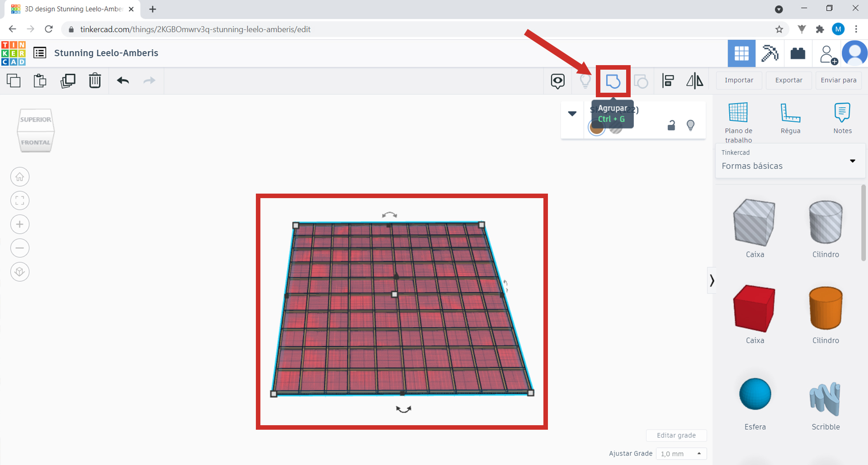Select the solid color swatch
Viewport: 868px width, 465px height.
point(596,128)
